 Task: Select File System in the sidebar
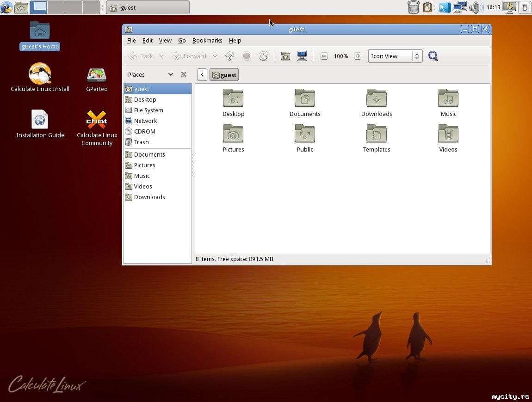point(148,110)
